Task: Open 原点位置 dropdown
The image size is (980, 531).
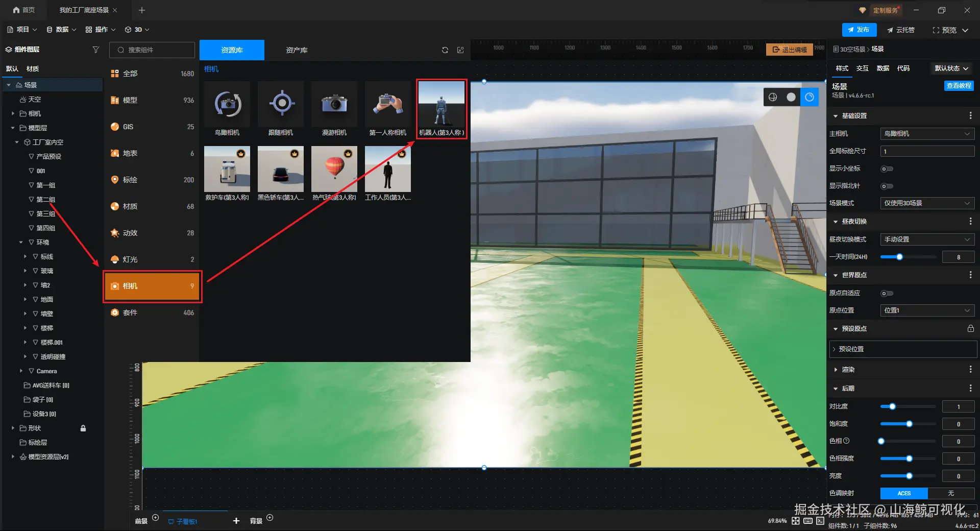Action: pyautogui.click(x=927, y=310)
